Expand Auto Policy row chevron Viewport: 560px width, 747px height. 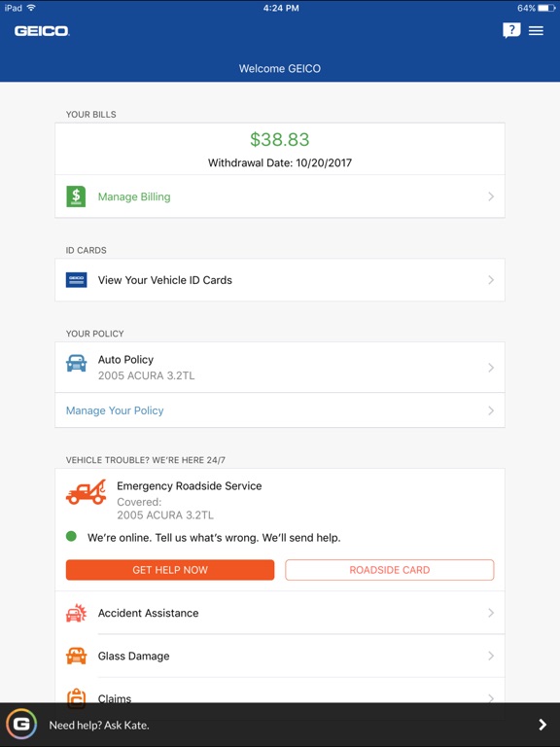(491, 368)
